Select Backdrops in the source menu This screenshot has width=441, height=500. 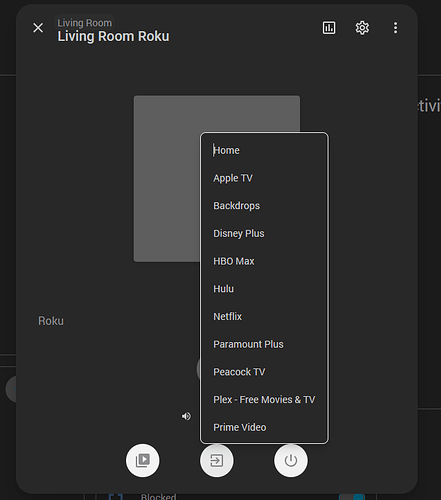(264, 206)
